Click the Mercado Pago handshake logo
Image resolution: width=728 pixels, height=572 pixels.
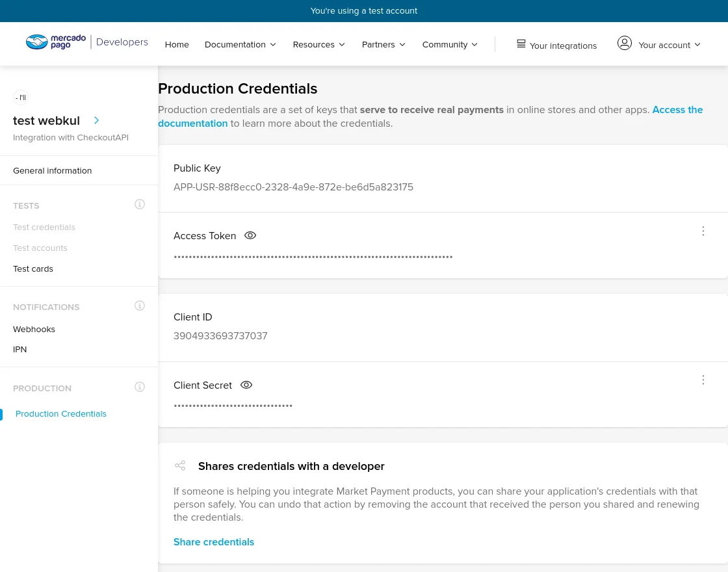pyautogui.click(x=38, y=42)
